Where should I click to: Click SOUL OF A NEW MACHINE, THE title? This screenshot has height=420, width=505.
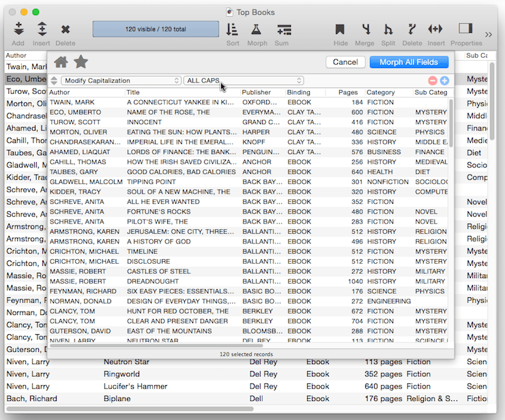[178, 192]
